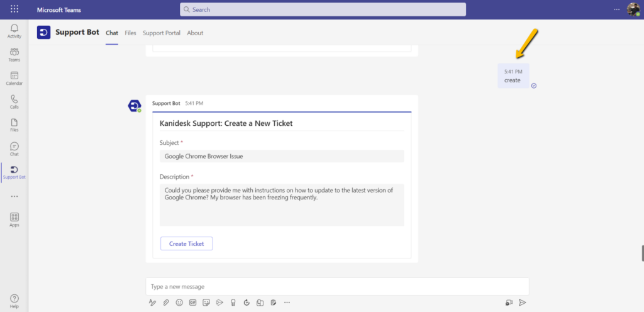Image resolution: width=644 pixels, height=312 pixels.
Task: Go to Teams in the sidebar
Action: (14, 55)
